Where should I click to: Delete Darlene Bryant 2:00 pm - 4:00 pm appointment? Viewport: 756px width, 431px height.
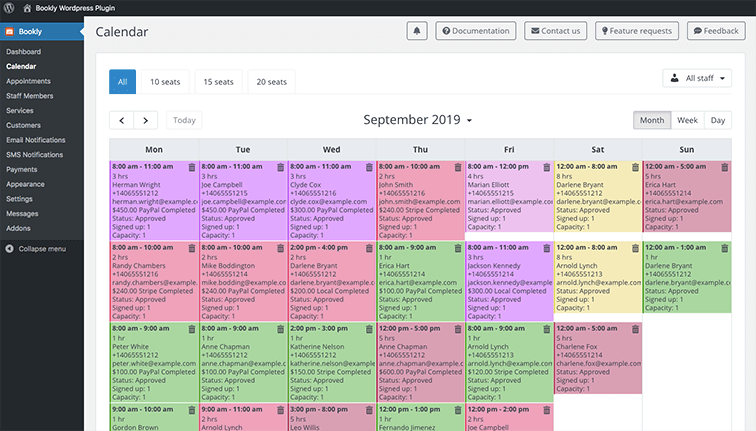tap(369, 248)
